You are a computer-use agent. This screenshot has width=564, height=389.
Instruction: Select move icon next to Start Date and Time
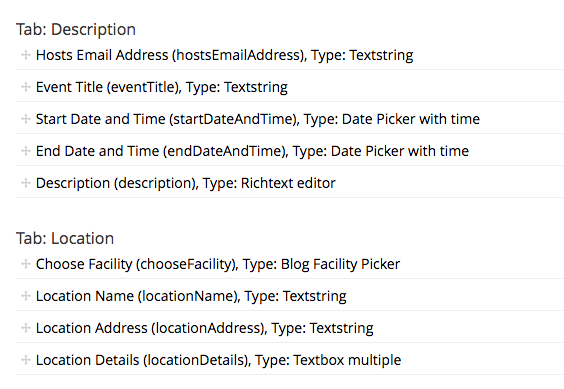[26, 119]
